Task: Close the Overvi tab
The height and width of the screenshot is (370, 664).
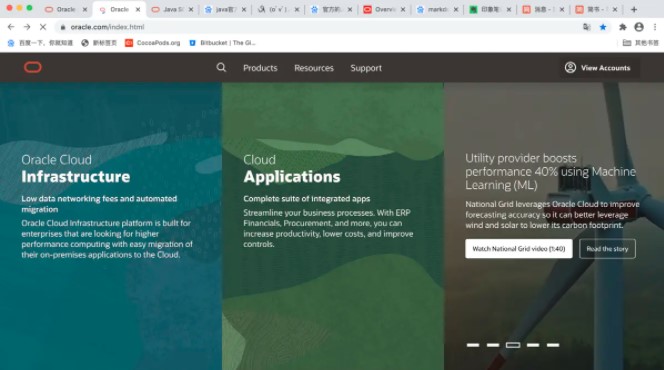Action: [x=403, y=9]
